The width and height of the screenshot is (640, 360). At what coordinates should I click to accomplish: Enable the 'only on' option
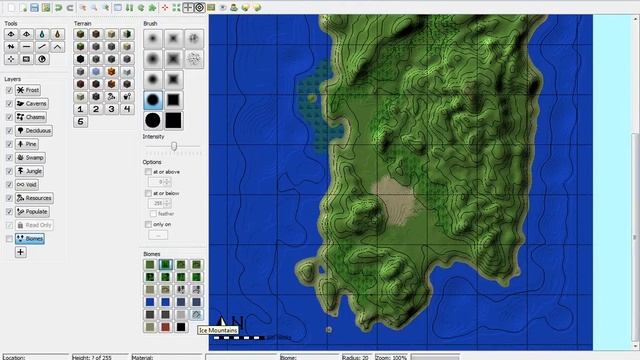click(x=148, y=224)
